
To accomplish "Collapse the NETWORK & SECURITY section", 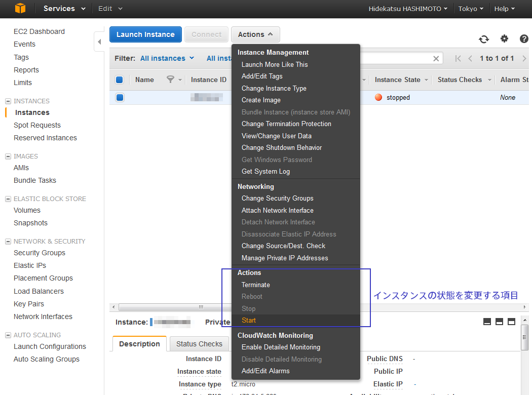I will click(x=8, y=242).
